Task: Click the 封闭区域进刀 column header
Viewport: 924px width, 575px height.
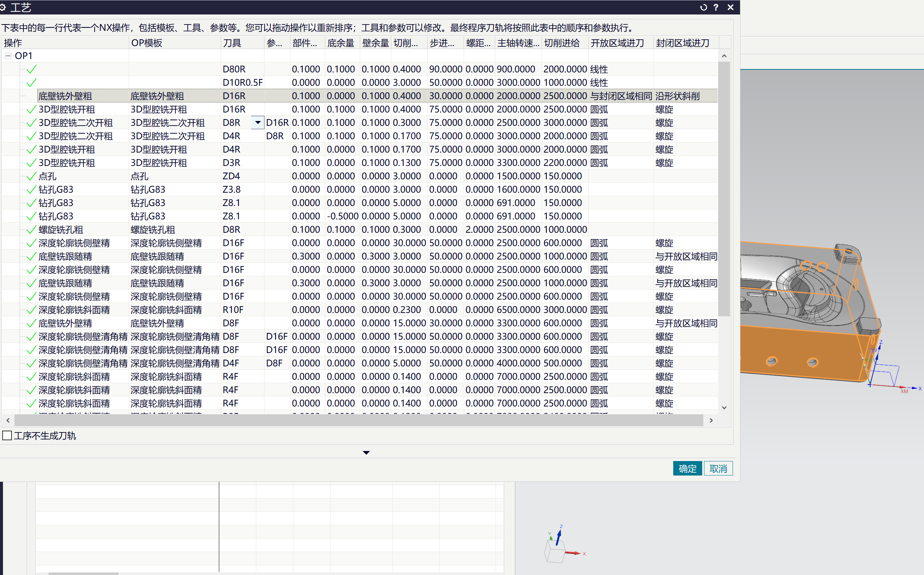Action: 686,43
